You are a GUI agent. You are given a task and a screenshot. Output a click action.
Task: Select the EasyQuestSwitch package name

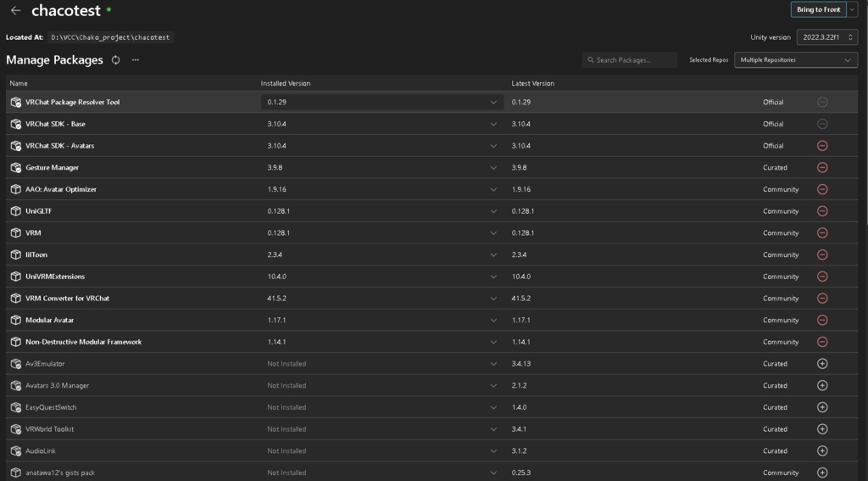[51, 407]
